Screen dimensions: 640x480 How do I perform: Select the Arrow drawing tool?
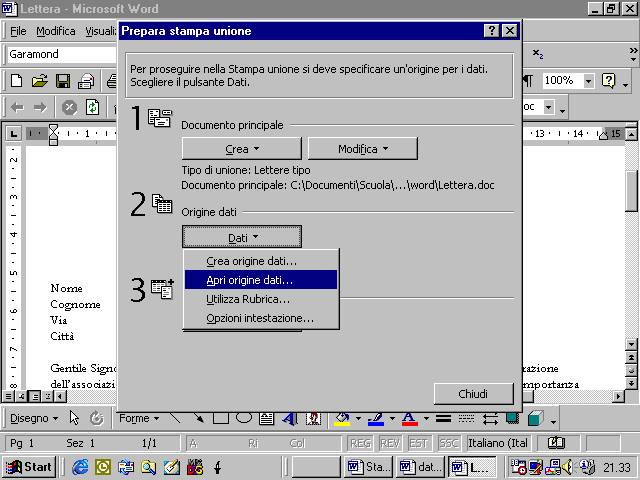click(198, 418)
